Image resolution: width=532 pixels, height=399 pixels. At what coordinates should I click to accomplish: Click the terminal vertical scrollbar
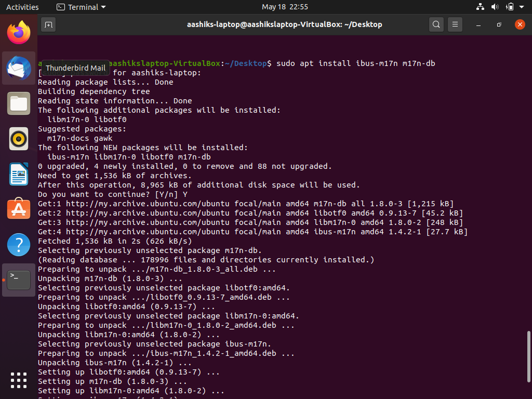click(529, 358)
